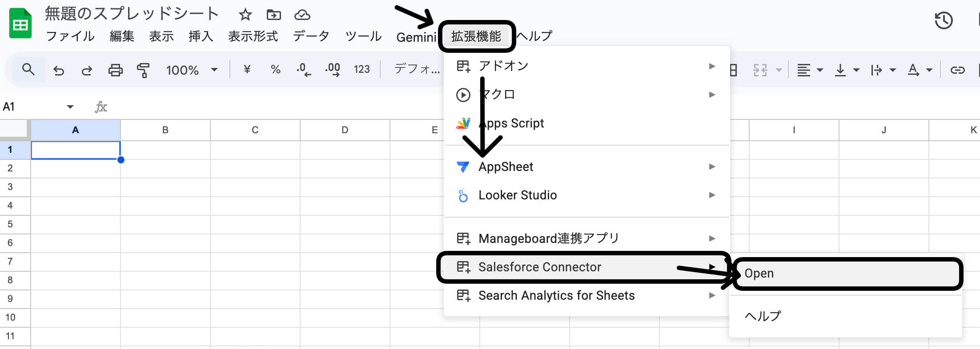Open the name box dropdown arrow
Screen dimensions: 980x349
[x=70, y=107]
